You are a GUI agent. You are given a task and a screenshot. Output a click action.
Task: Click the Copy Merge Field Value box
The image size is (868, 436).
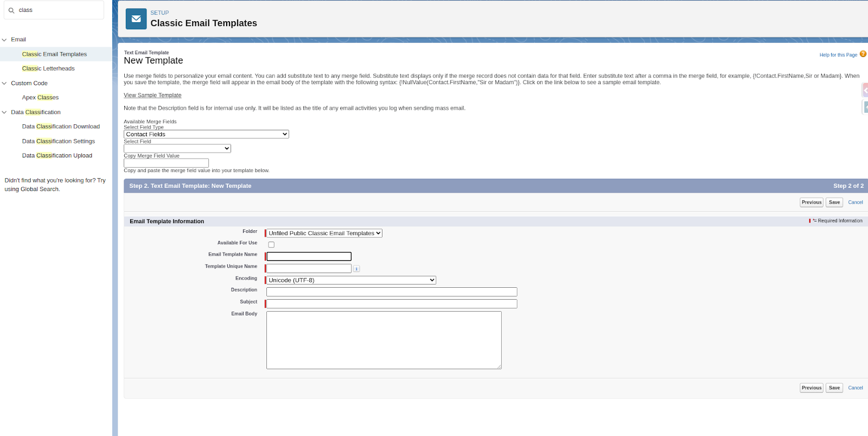(166, 163)
